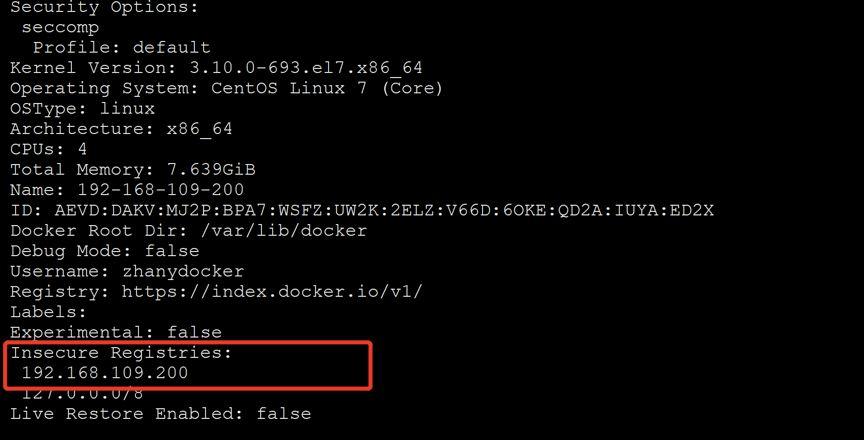The image size is (864, 440).
Task: Click the "CPUs: 4" line
Action: [x=49, y=149]
